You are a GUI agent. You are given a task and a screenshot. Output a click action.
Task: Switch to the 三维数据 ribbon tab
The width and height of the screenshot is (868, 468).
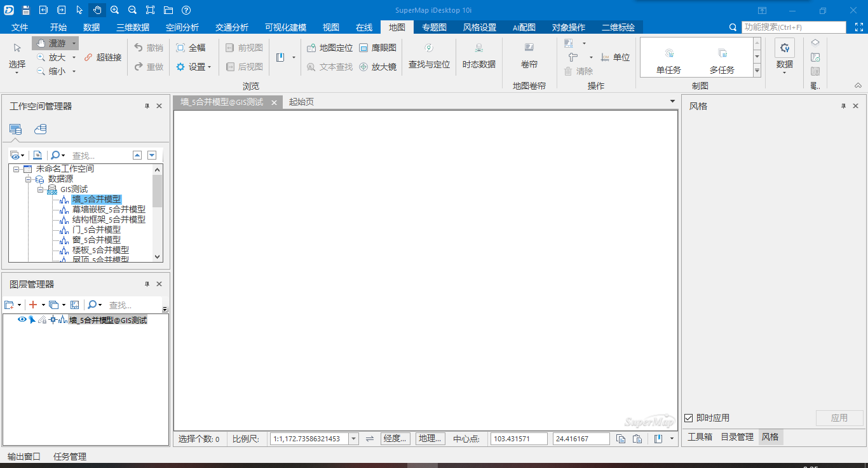tap(133, 27)
